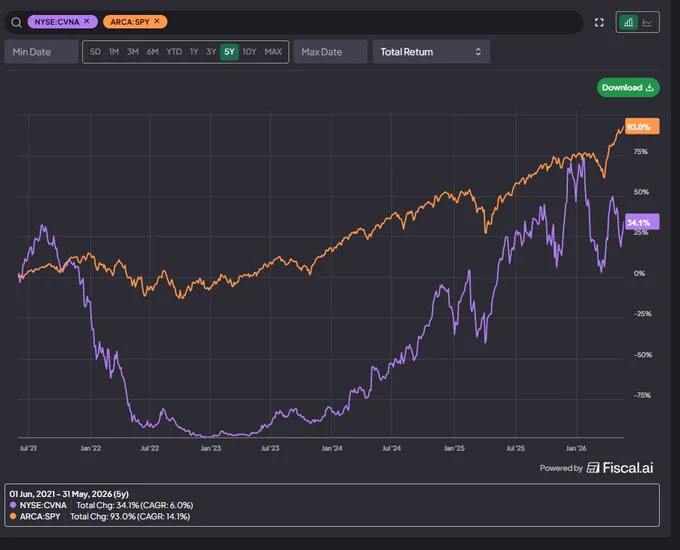680x550 pixels.
Task: Open the Fiscal.ai powered-by link
Action: 597,468
